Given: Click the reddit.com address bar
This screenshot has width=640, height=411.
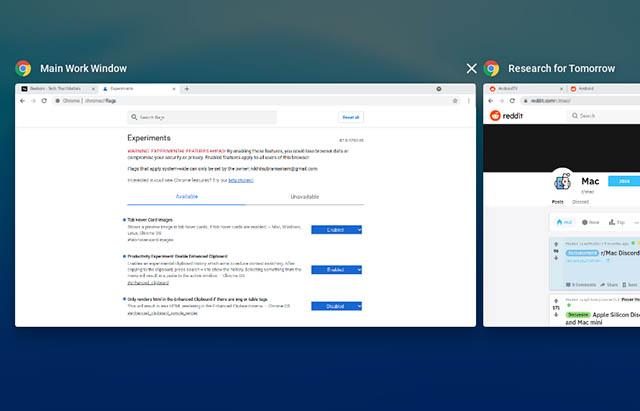Looking at the screenshot, I should (x=580, y=100).
